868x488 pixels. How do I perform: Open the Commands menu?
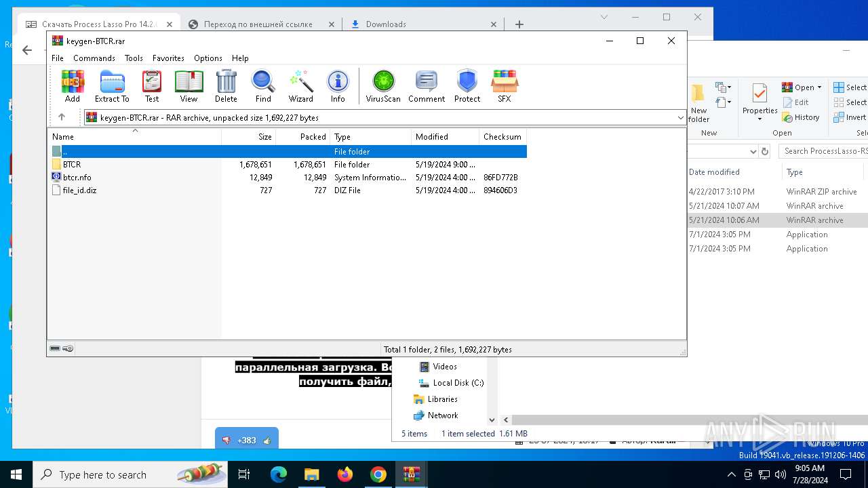pyautogui.click(x=94, y=58)
